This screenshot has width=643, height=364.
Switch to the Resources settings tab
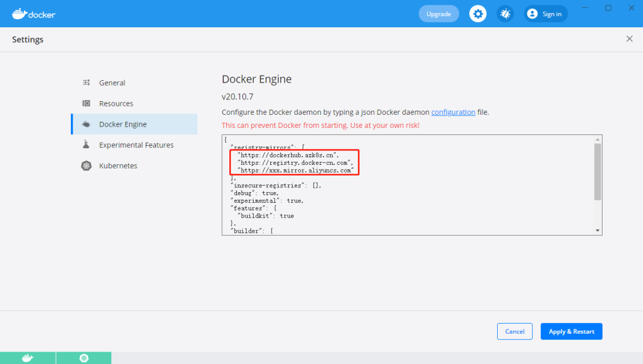click(134, 103)
